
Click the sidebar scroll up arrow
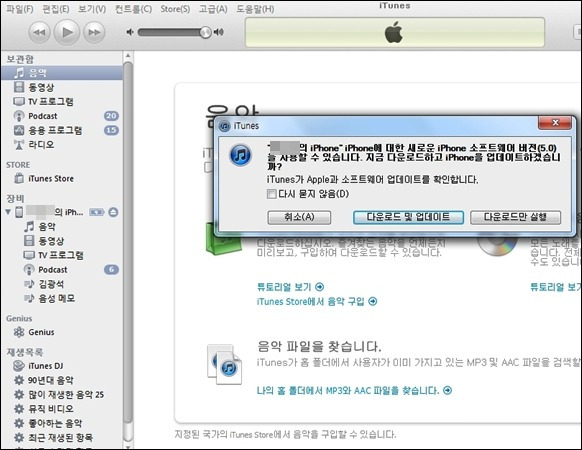pyautogui.click(x=128, y=56)
